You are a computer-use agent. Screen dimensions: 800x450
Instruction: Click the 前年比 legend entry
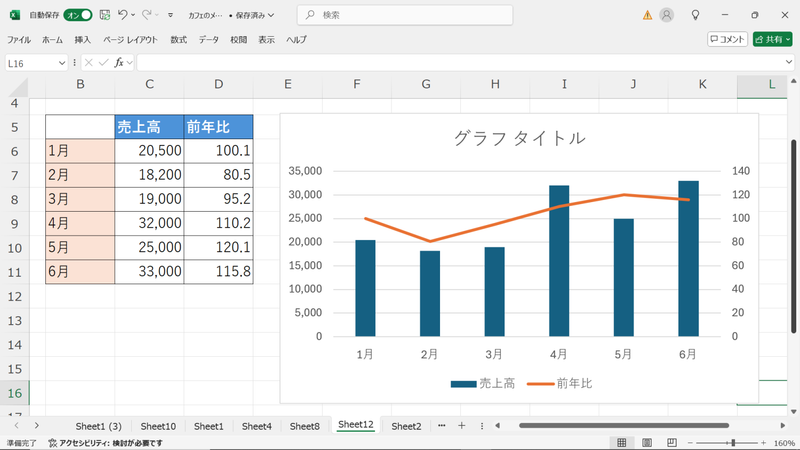pyautogui.click(x=560, y=384)
